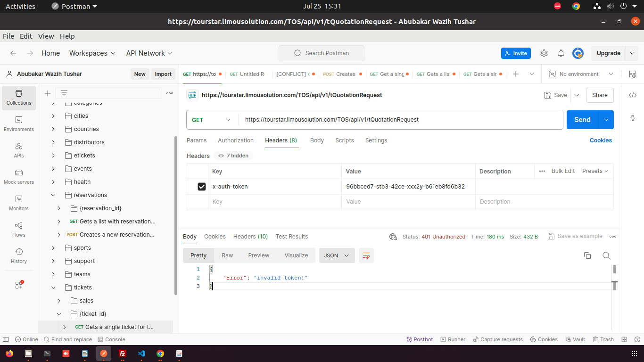
Task: Open the Mock servers sidebar panel
Action: 19,176
